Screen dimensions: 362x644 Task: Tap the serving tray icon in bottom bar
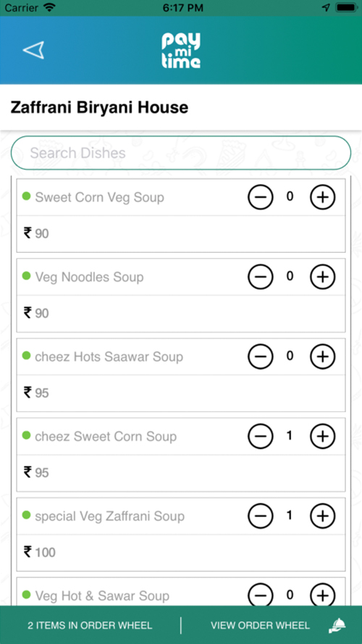click(337, 625)
